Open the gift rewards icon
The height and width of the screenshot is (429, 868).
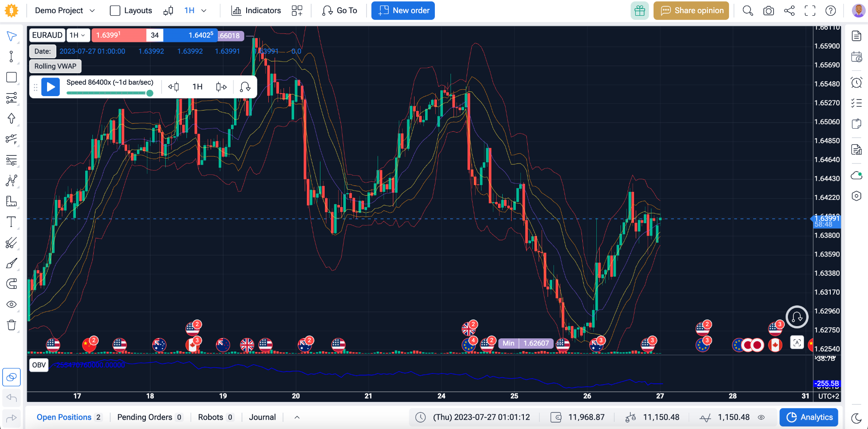click(x=640, y=11)
